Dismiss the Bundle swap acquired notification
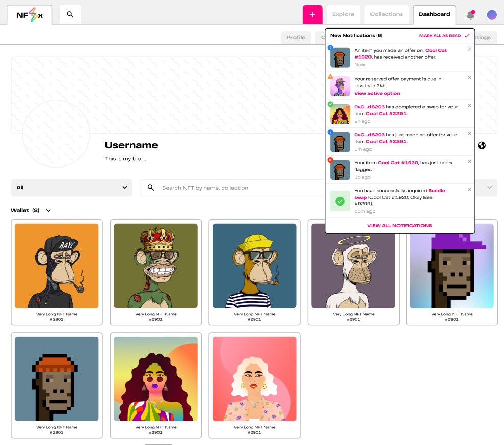504x445 pixels. (x=469, y=189)
